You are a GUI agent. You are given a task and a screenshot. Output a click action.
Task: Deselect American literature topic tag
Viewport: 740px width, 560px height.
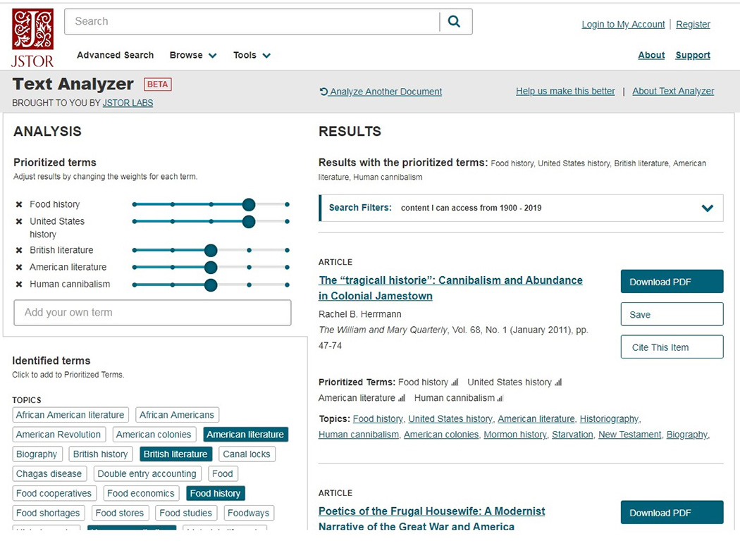[245, 435]
